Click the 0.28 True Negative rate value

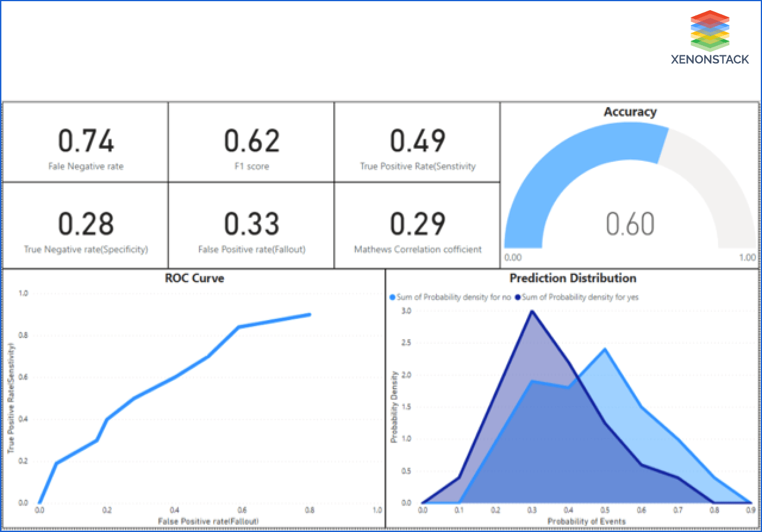point(86,224)
